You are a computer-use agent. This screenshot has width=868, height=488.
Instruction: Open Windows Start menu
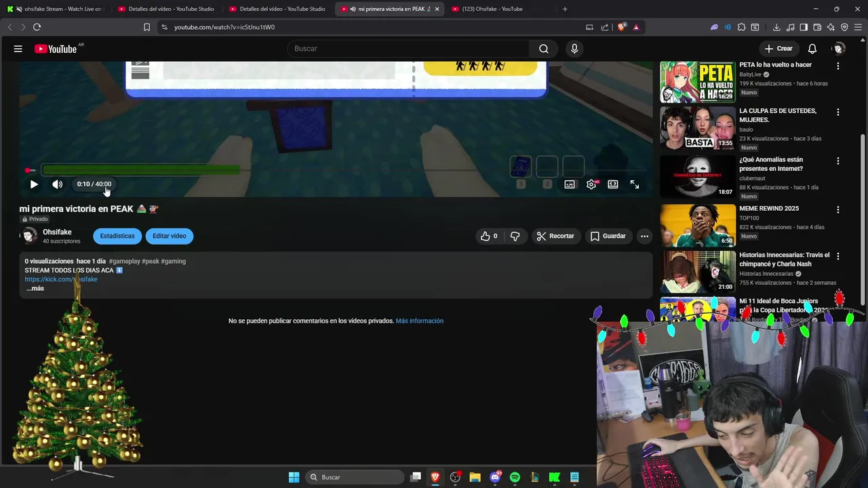coord(294,477)
